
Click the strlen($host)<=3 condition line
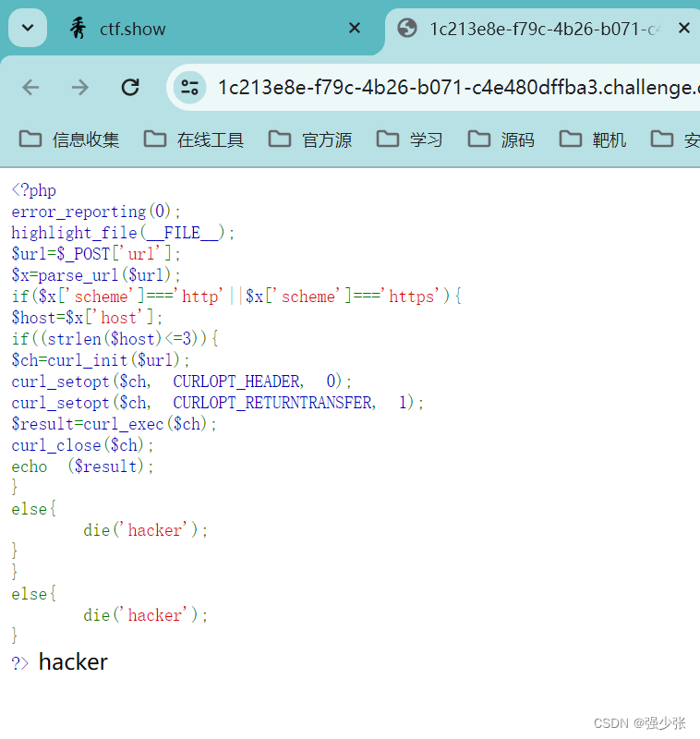pyautogui.click(x=115, y=339)
